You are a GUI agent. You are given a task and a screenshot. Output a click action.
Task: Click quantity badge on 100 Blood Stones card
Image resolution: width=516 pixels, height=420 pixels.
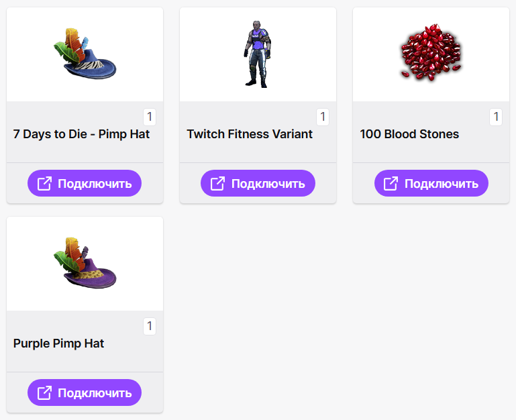(x=496, y=117)
